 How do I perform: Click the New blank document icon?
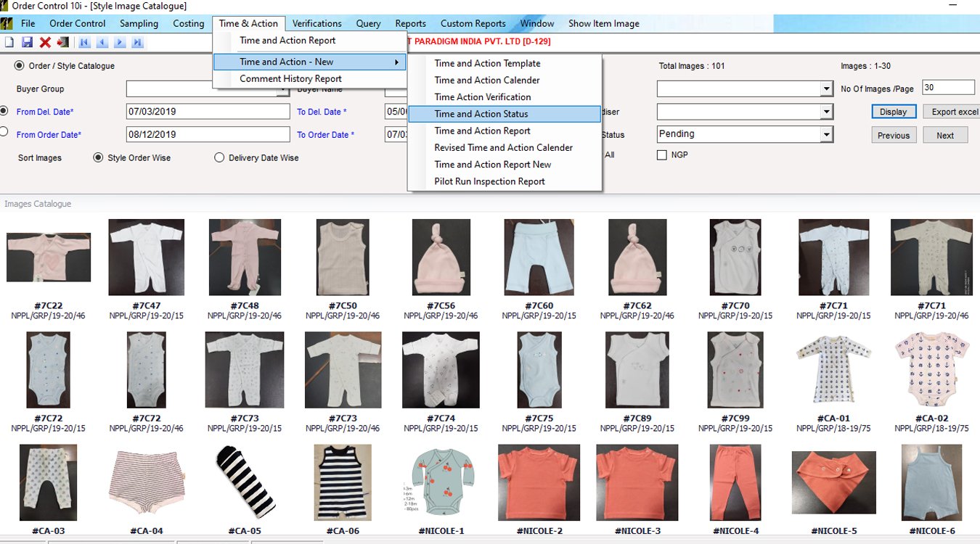(x=9, y=43)
